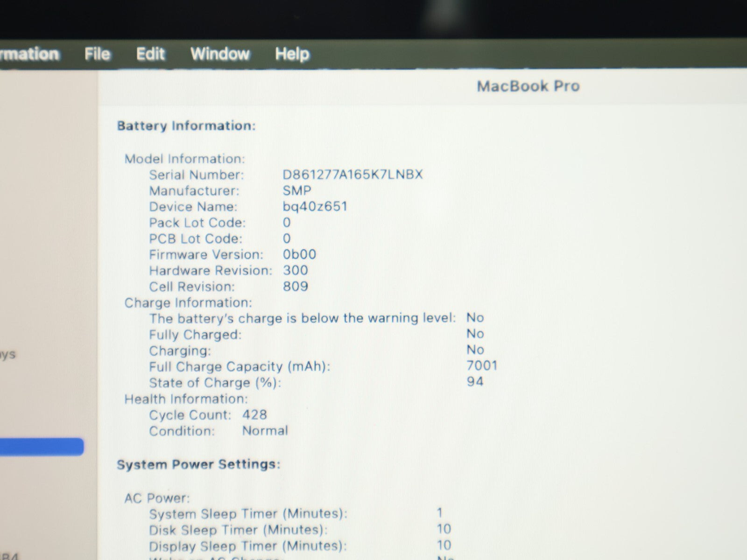Click the Charging label
This screenshot has height=560, width=747.
pos(180,351)
